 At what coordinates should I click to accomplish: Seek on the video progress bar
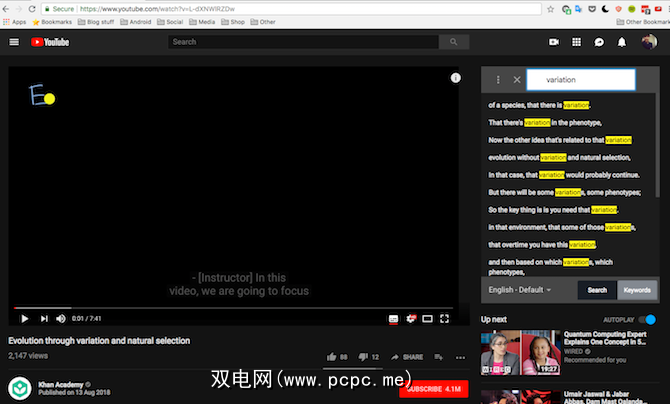coord(233,307)
